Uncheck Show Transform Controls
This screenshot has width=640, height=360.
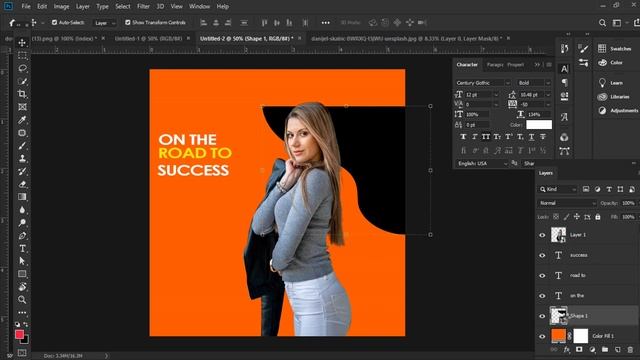(x=128, y=22)
